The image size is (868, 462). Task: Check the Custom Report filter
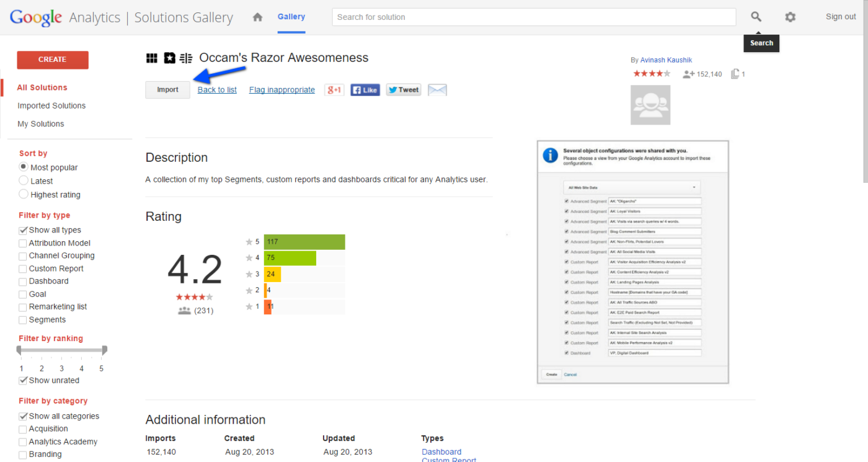[23, 269]
